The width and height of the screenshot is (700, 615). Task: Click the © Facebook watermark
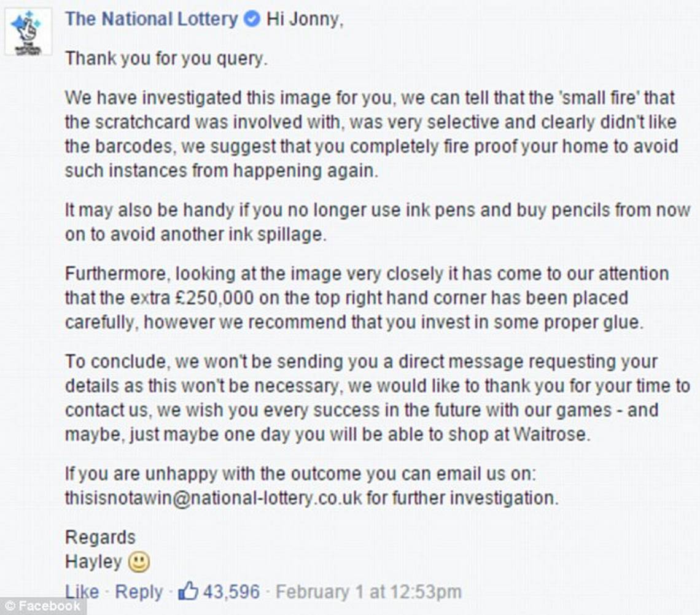pos(43,606)
